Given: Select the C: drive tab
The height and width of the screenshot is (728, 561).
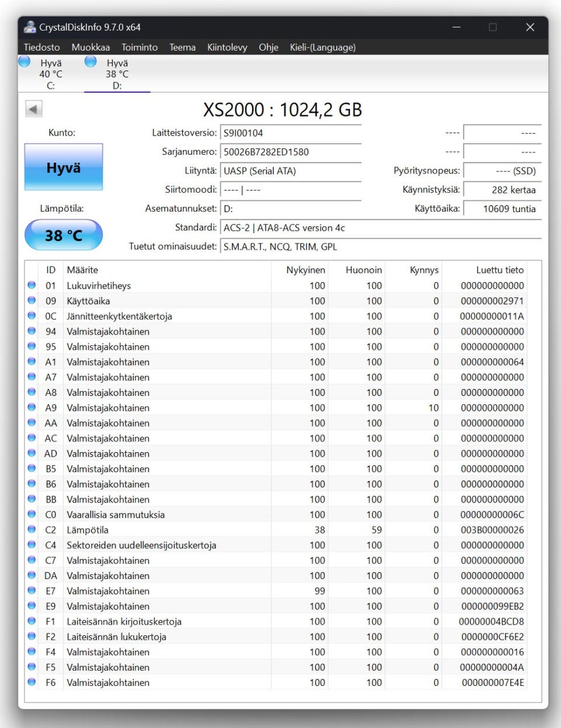Looking at the screenshot, I should pos(50,74).
